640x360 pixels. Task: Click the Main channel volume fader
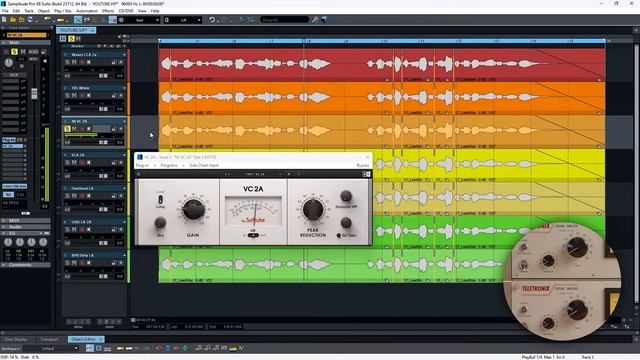click(34, 93)
